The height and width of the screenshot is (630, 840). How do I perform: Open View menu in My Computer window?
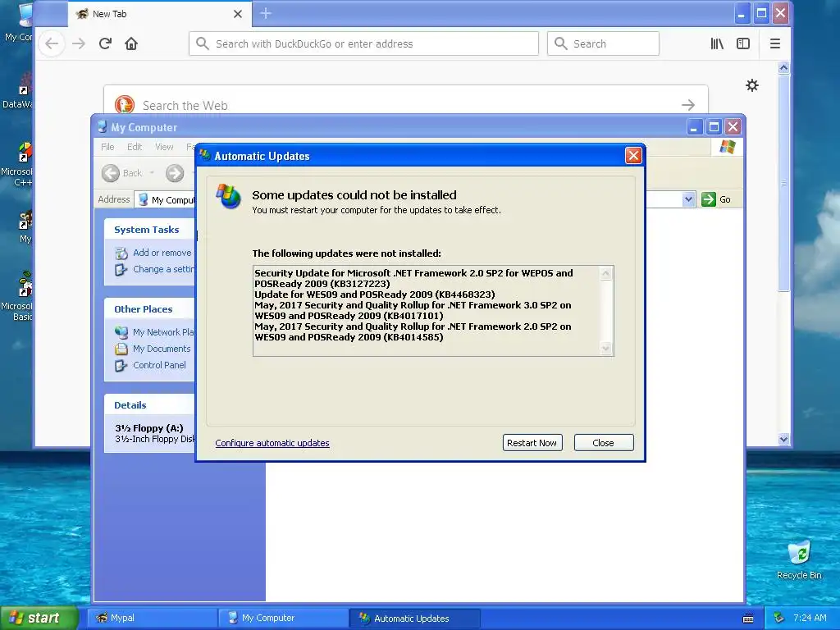pyautogui.click(x=164, y=147)
